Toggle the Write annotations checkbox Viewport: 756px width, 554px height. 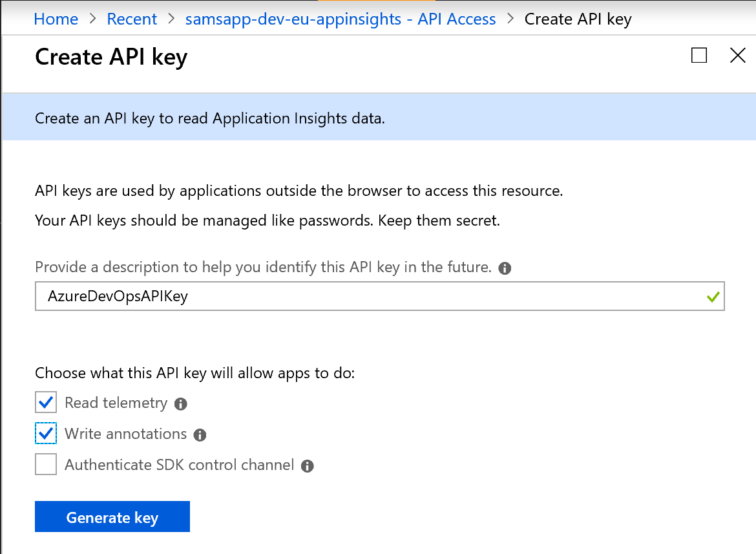tap(46, 434)
